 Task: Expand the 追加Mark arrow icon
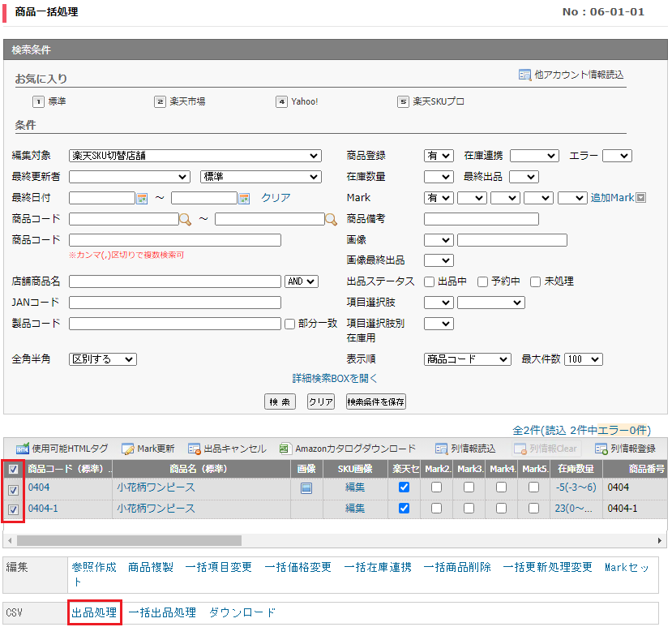click(x=641, y=198)
